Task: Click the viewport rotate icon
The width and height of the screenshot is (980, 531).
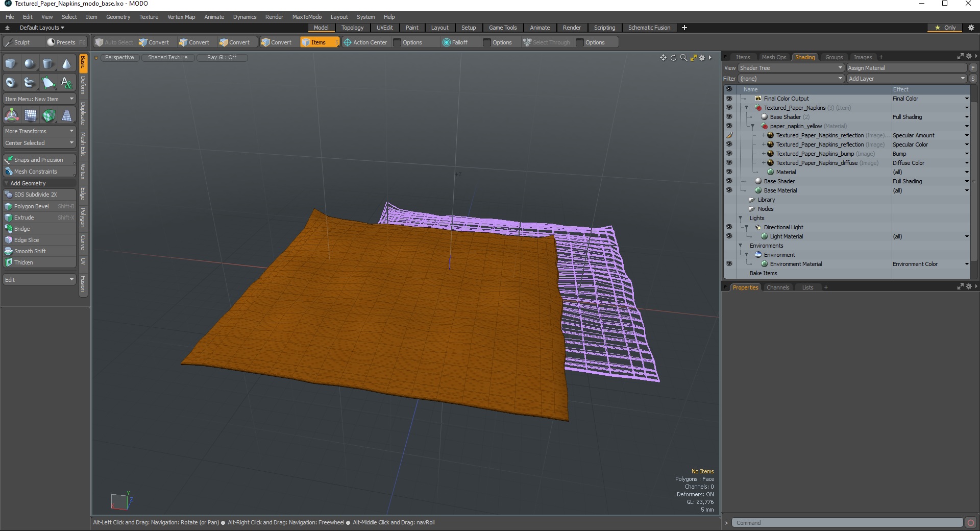Action: (673, 58)
